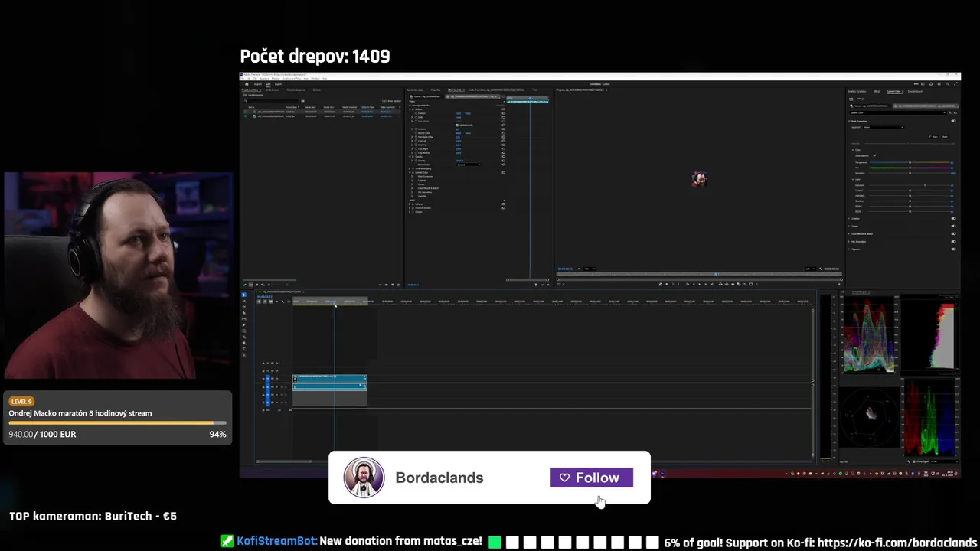Image resolution: width=980 pixels, height=551 pixels.
Task: Adjust the Tint slider
Action: [x=910, y=168]
